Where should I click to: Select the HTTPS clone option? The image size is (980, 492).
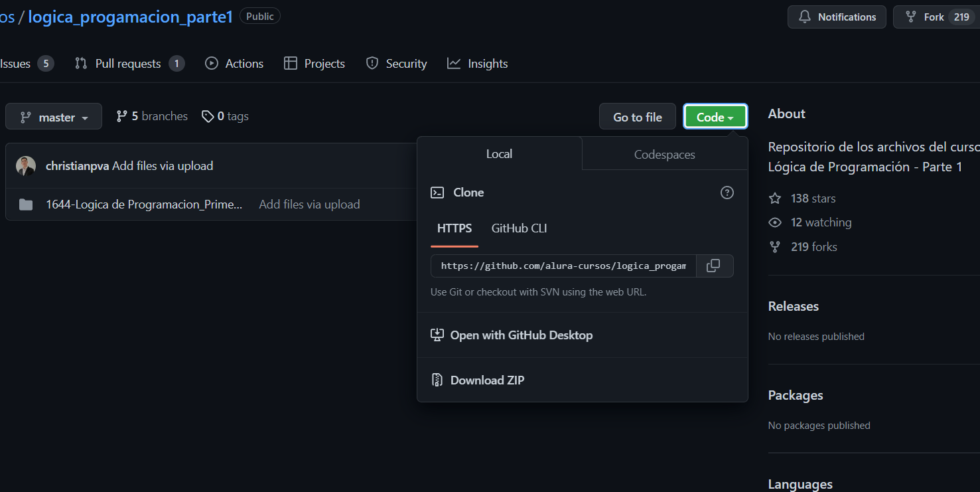455,228
